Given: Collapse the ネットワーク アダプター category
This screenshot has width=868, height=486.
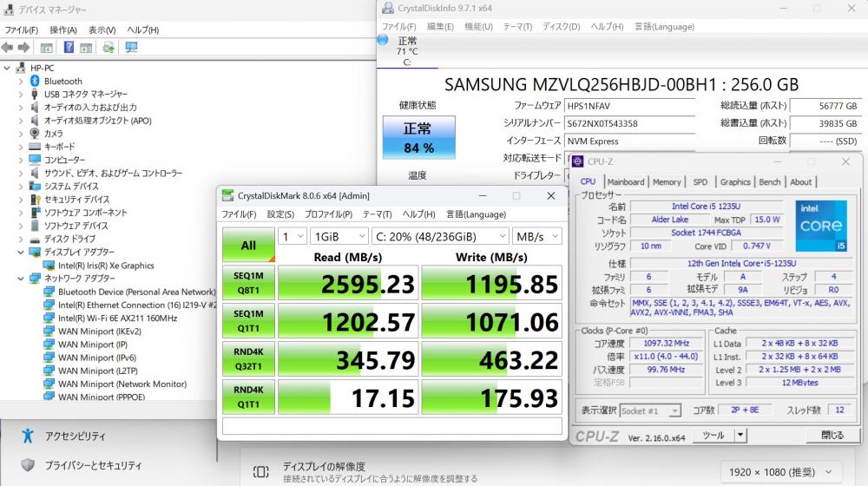Looking at the screenshot, I should pyautogui.click(x=21, y=279).
